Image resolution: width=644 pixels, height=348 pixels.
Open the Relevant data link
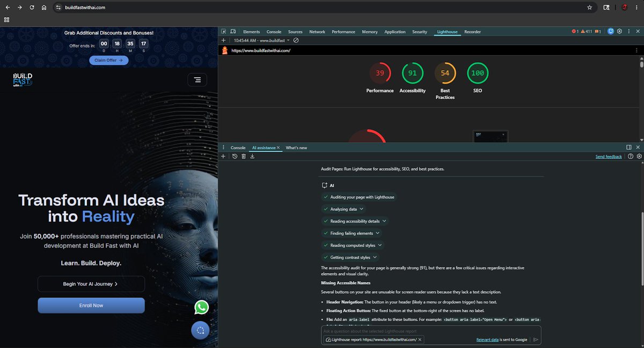487,340
